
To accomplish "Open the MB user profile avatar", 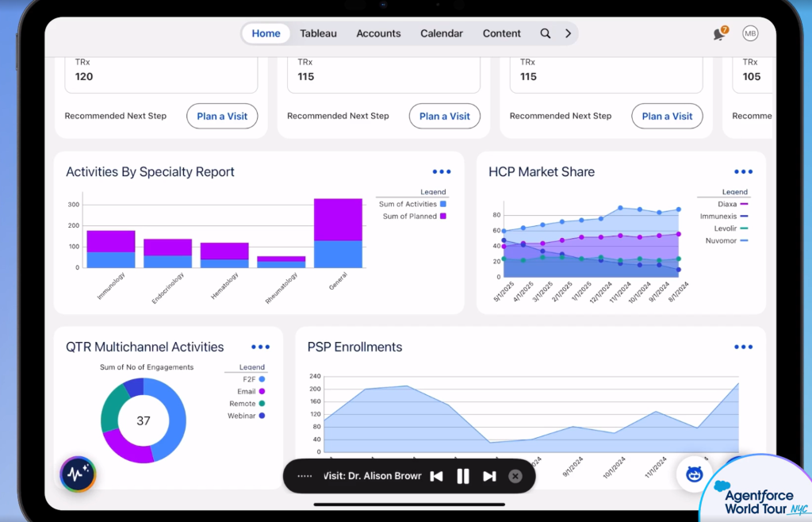I will (x=750, y=33).
